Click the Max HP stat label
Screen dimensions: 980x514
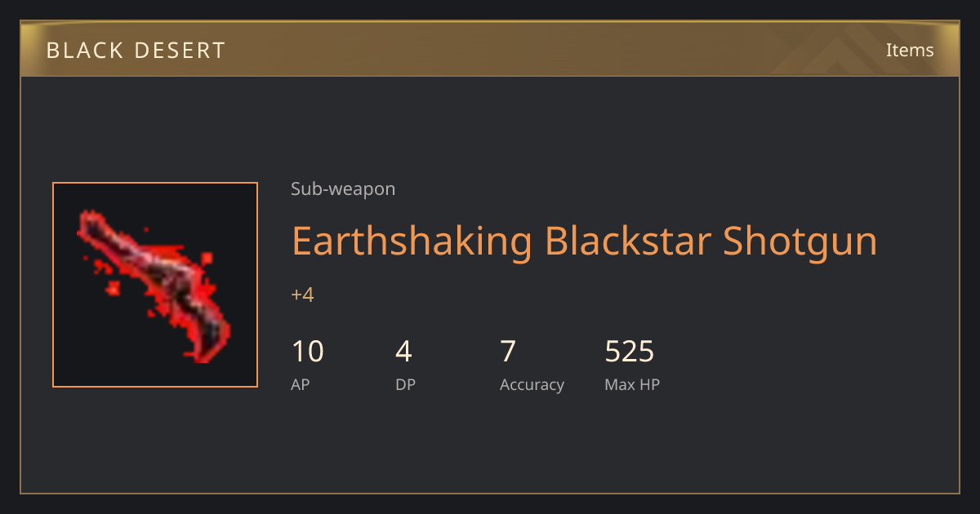pos(632,384)
